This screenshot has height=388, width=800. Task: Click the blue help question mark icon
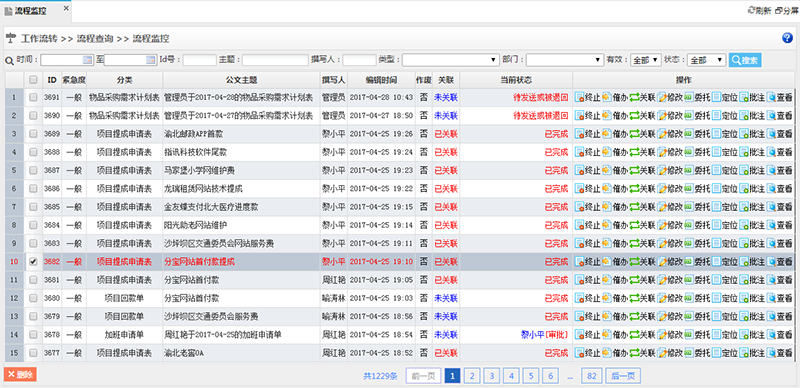point(787,38)
